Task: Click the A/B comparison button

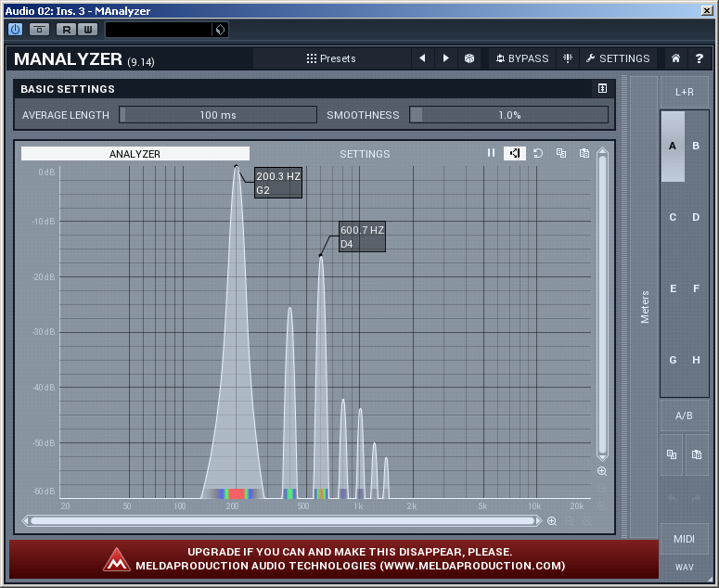Action: (x=684, y=415)
